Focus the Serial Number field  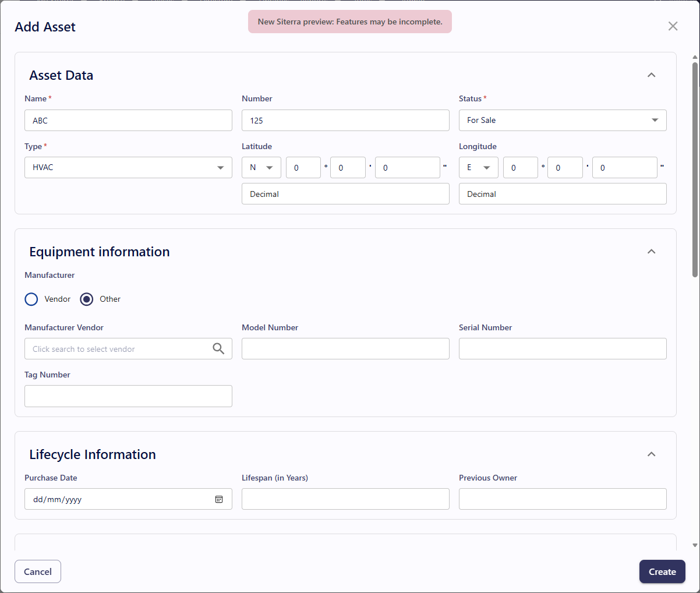coord(563,348)
